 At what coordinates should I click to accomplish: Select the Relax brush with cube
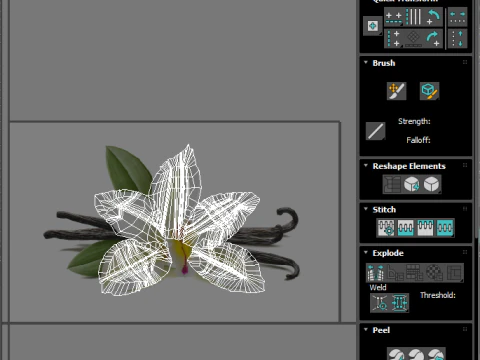(429, 91)
